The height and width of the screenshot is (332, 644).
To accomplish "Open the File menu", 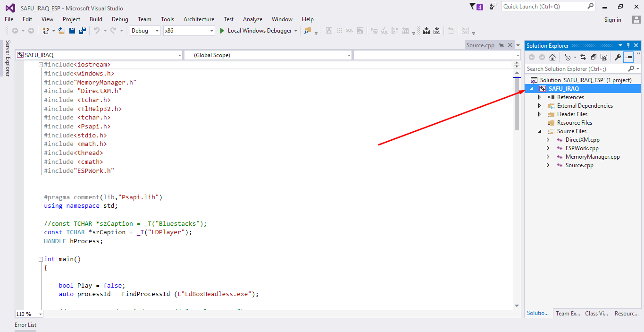I will coord(9,19).
